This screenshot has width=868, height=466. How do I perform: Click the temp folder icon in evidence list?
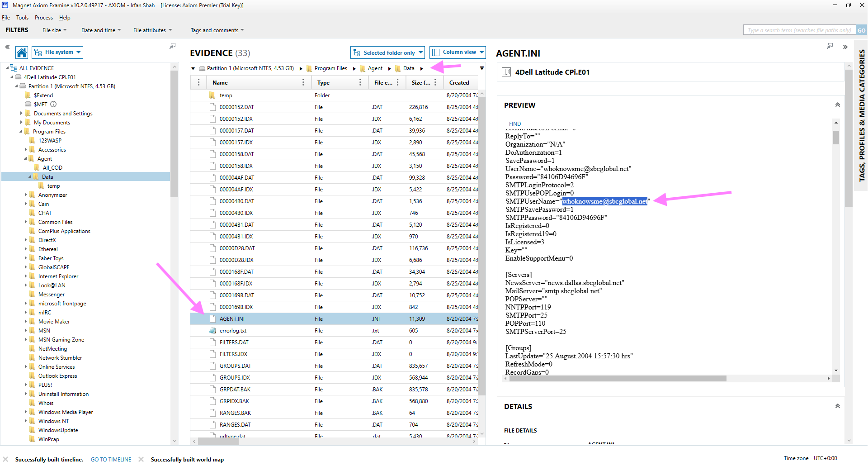click(x=212, y=95)
